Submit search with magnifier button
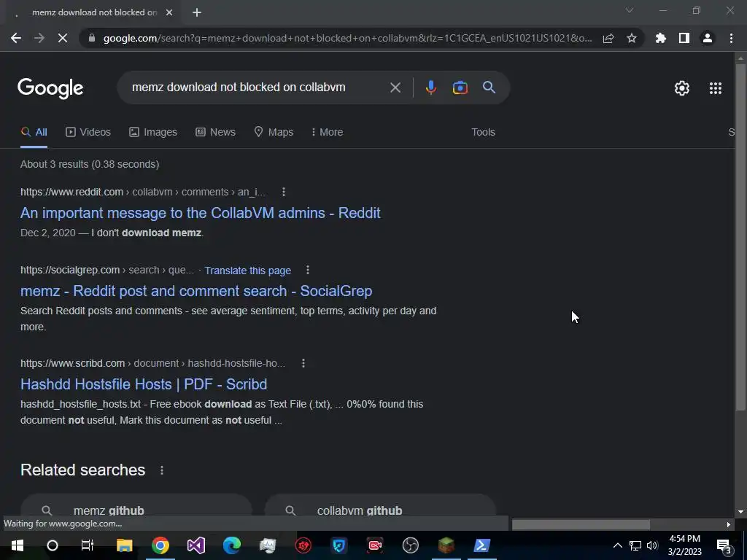This screenshot has width=747, height=560. tap(489, 87)
